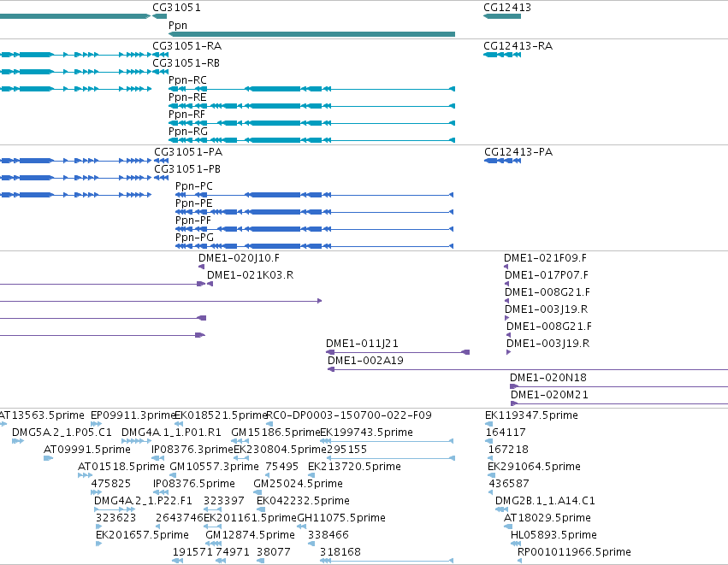The height and width of the screenshot is (565, 728).
Task: Click the CG31051 gene label
Action: (176, 8)
